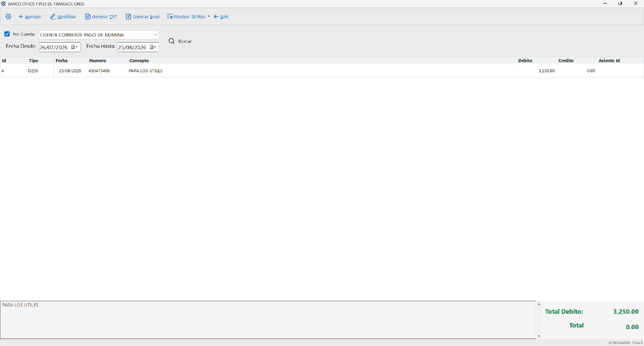The height and width of the screenshot is (346, 644).
Task: Close the Banco Otros Tipos de Transacciones window
Action: click(x=635, y=3)
